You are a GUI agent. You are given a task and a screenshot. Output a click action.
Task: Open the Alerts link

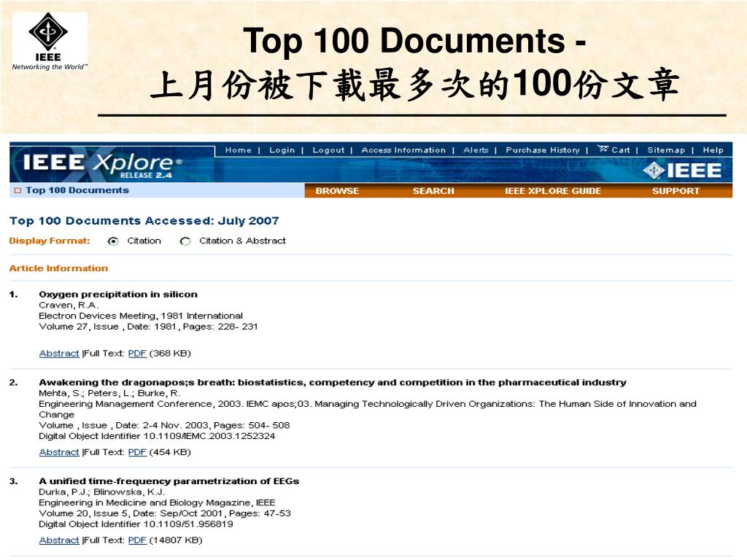point(476,149)
